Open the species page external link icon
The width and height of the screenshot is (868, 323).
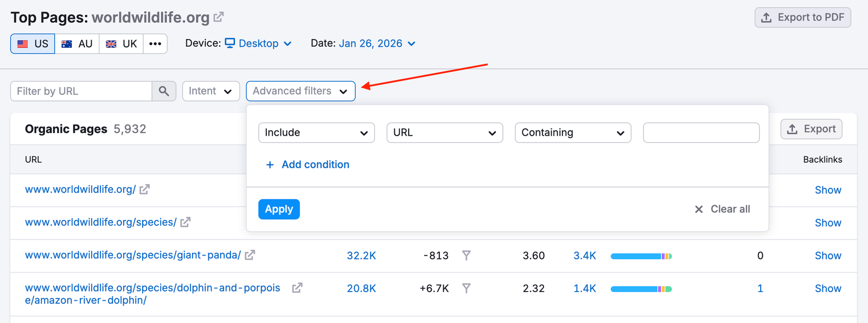point(186,222)
